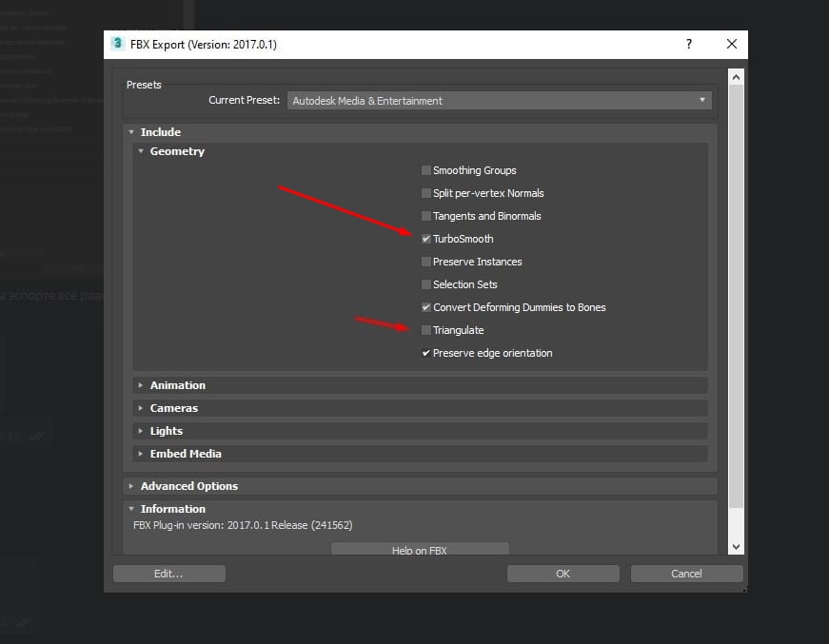This screenshot has height=644, width=829.
Task: Collapse the Geometry rollout
Action: tap(141, 151)
